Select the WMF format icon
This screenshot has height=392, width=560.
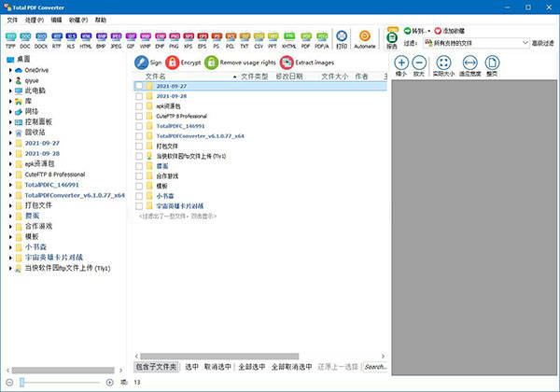coord(146,39)
